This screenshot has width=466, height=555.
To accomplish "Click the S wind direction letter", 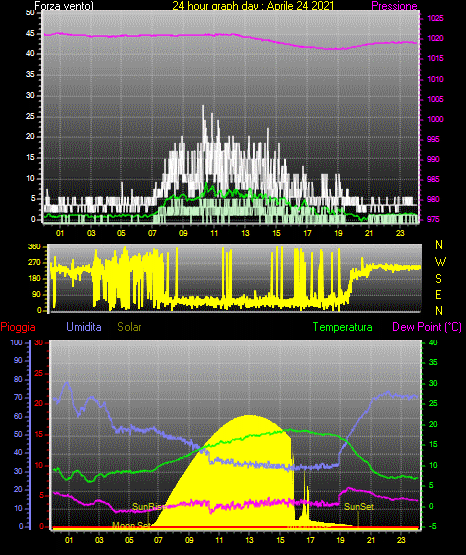I will (x=438, y=279).
